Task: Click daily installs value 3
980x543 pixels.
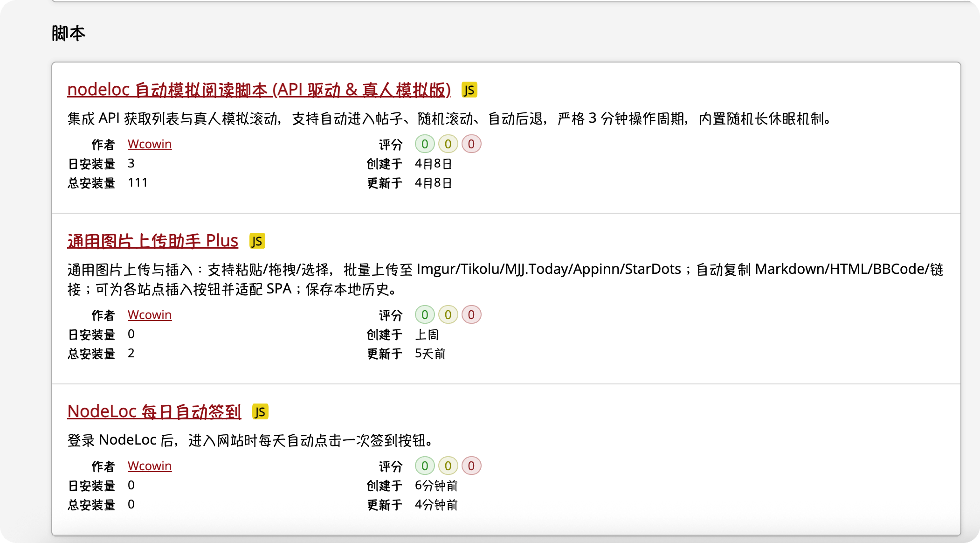Action: click(131, 163)
